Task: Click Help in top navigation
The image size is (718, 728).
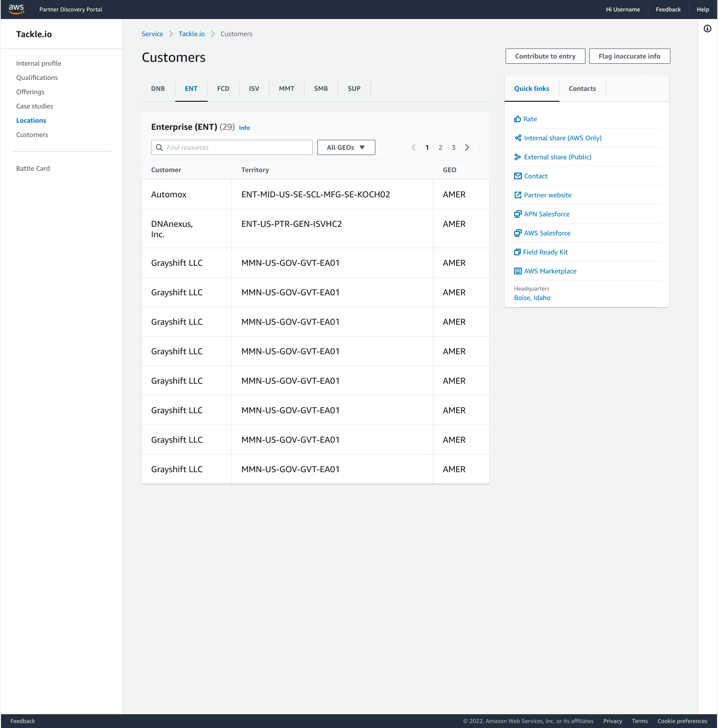Action: 703,10
